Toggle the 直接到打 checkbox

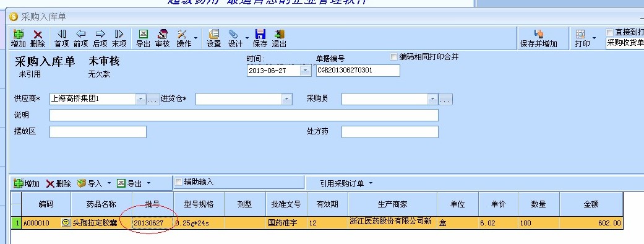tap(609, 32)
